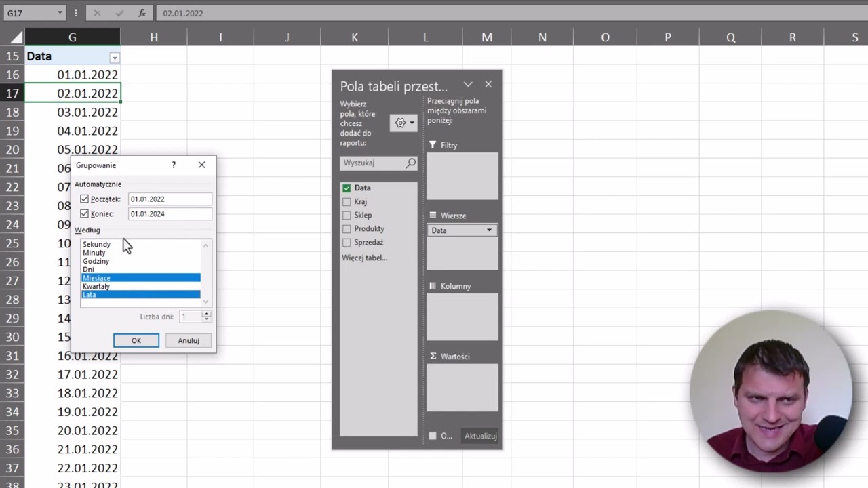Click the Kolumny columns icon
This screenshot has height=488, width=868.
pos(433,286)
